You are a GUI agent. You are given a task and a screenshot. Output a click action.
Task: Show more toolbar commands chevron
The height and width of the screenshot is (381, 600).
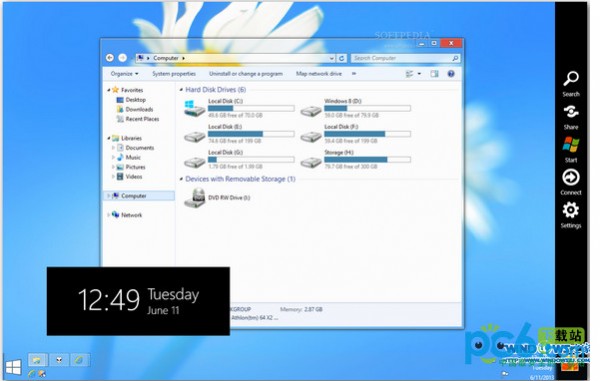(354, 73)
